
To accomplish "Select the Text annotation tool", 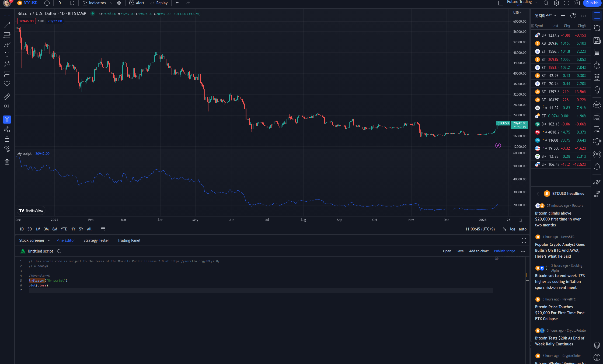I will pyautogui.click(x=7, y=54).
